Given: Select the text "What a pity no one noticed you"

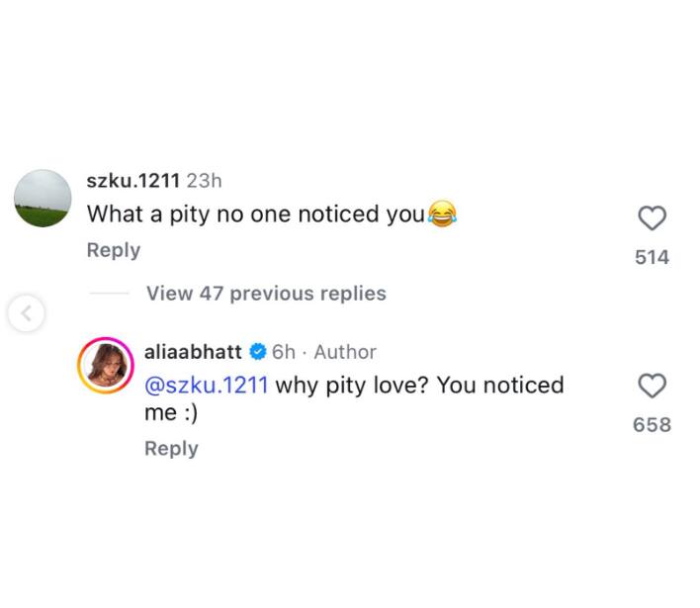Looking at the screenshot, I should [x=256, y=214].
